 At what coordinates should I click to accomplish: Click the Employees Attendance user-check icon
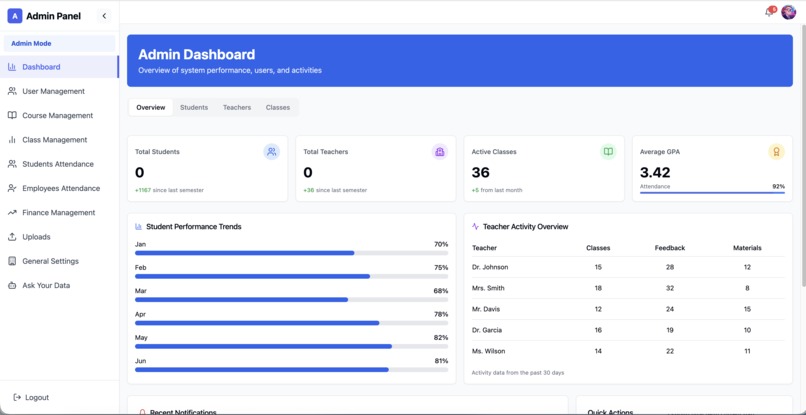(x=12, y=188)
